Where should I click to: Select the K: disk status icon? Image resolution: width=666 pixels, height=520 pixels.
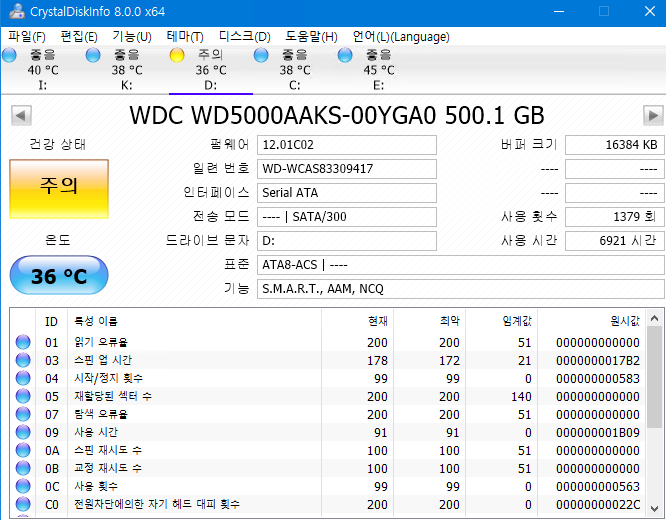(93, 55)
